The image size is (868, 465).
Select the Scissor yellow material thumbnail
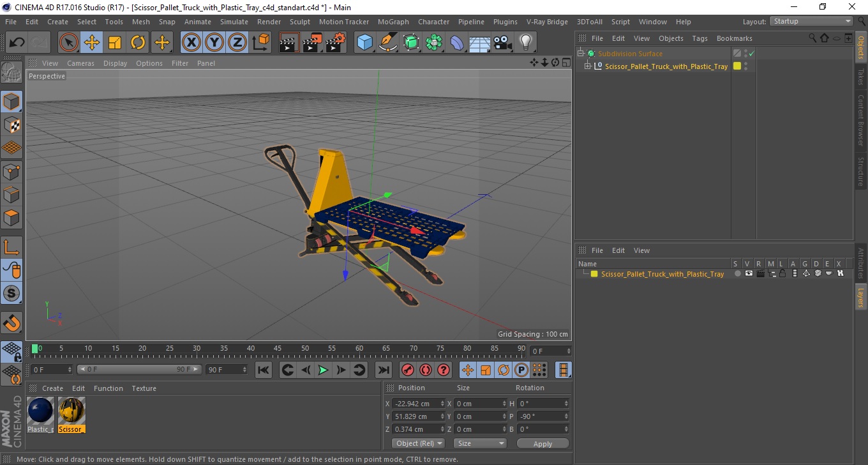(71, 411)
